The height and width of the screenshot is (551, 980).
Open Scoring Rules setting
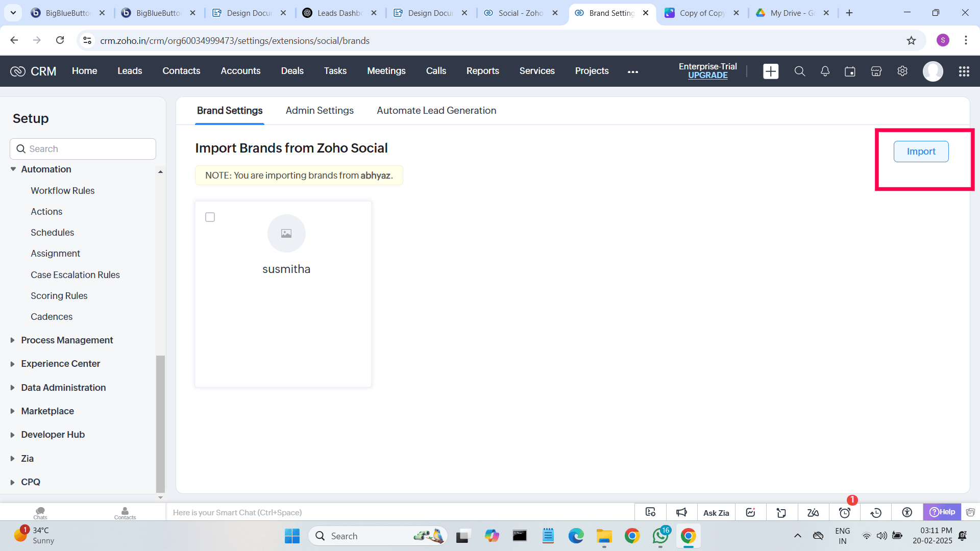tap(59, 296)
